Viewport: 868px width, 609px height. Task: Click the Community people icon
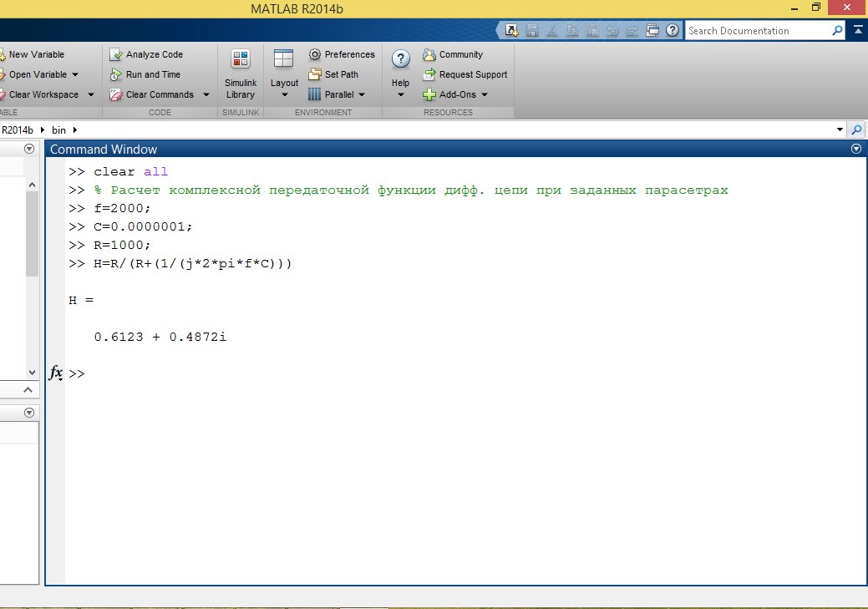[429, 54]
